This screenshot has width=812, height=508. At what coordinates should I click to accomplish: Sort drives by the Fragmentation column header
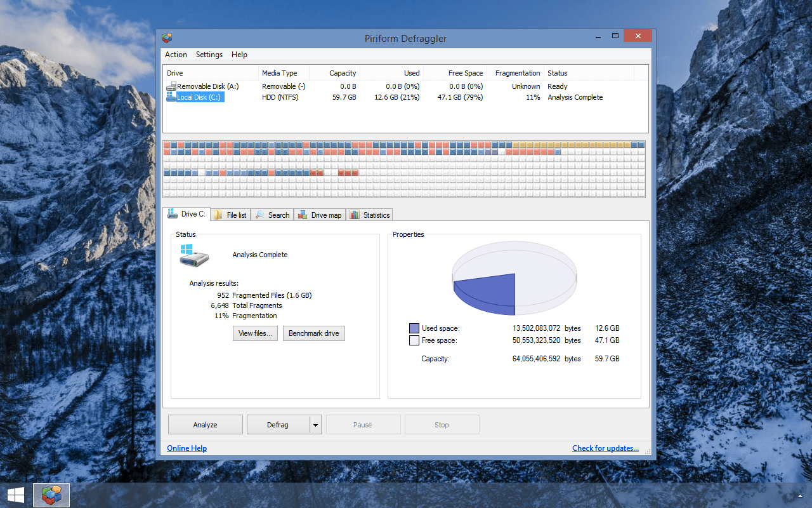pos(517,73)
